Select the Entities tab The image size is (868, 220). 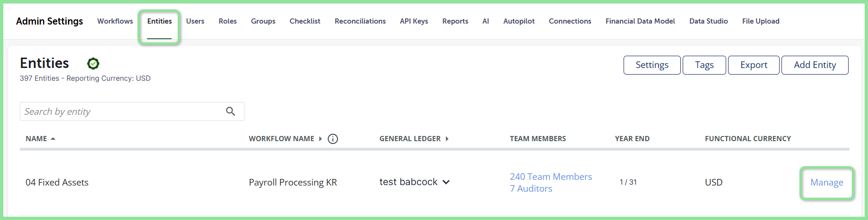point(159,21)
